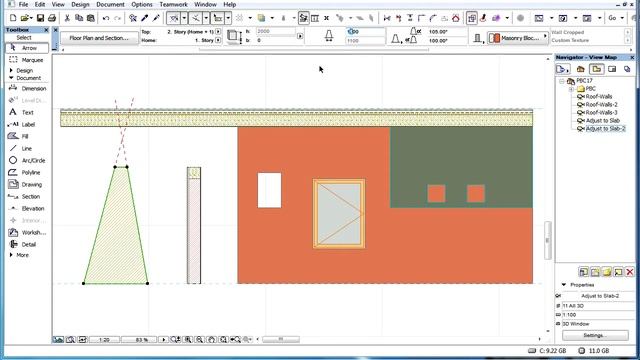Click the 1:20 scale button
This screenshot has height=360, width=640.
pos(104,340)
